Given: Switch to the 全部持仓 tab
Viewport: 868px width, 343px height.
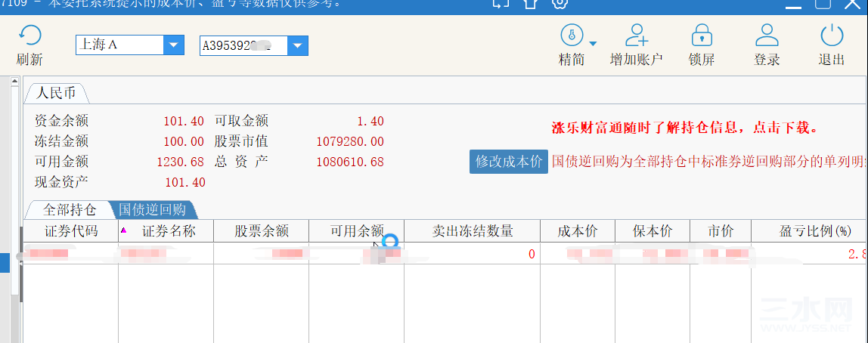Looking at the screenshot, I should pos(70,210).
